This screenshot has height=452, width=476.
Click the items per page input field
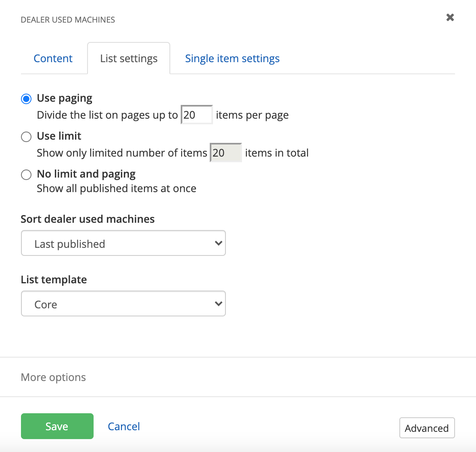click(197, 115)
